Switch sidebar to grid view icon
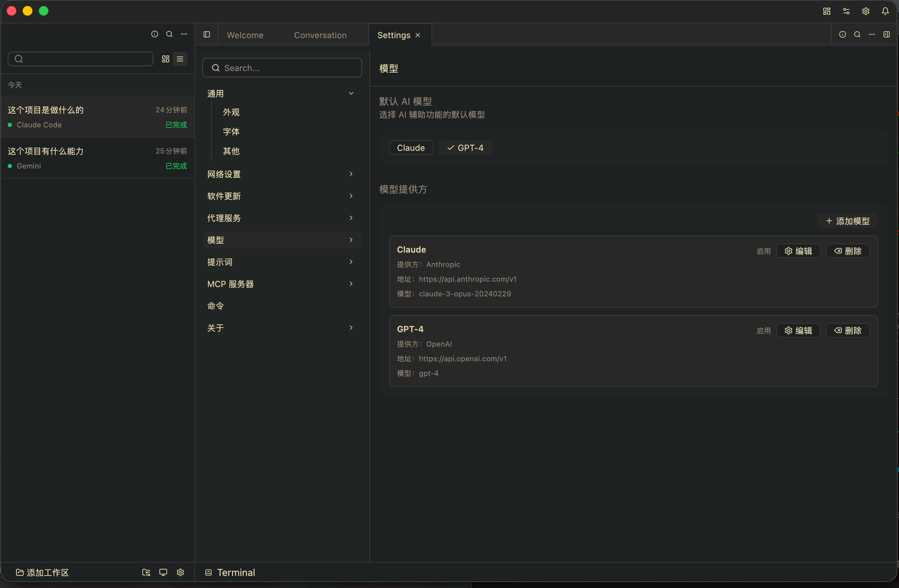Screen dimensions: 899x588 [x=165, y=59]
